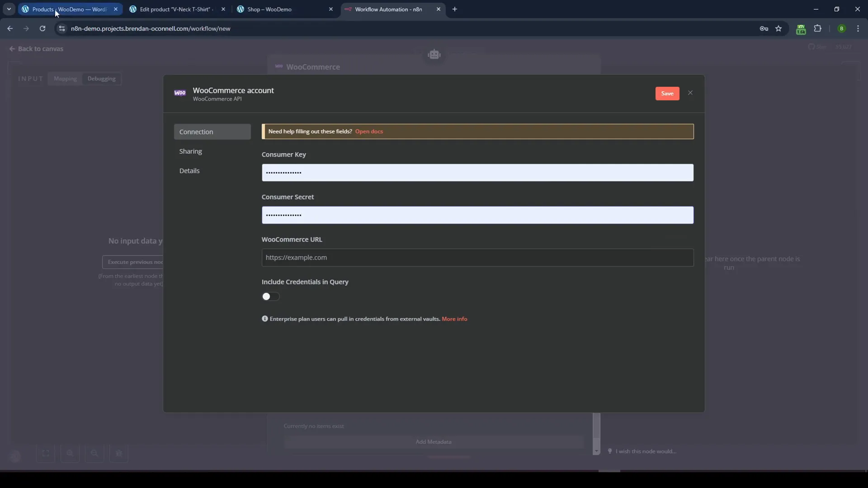Viewport: 868px width, 488px height.
Task: Click the Open docs link in help banner
Action: coord(370,131)
